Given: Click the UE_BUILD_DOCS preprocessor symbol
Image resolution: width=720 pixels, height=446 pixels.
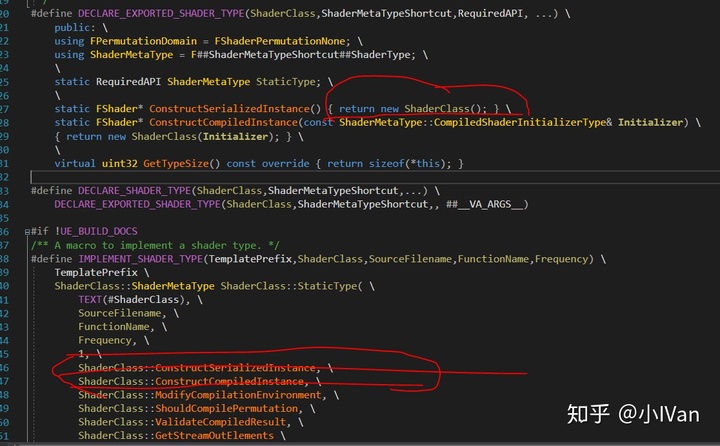Looking at the screenshot, I should pyautogui.click(x=99, y=231).
